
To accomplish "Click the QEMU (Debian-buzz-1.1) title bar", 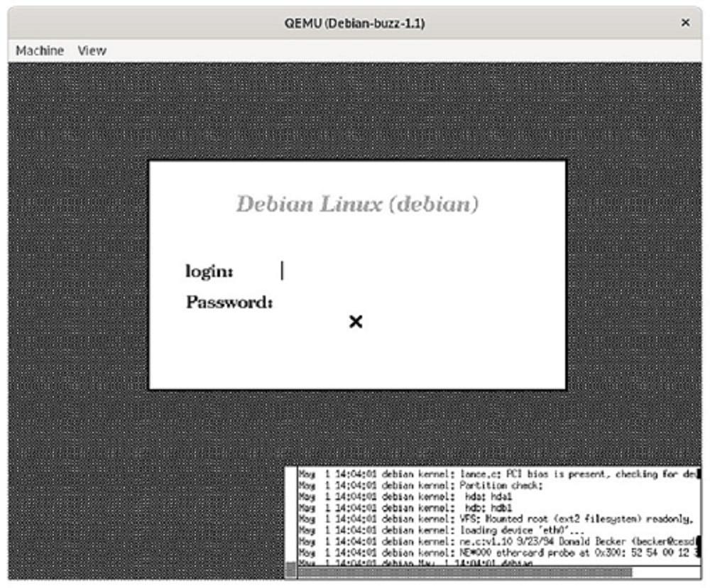I will pos(354,23).
